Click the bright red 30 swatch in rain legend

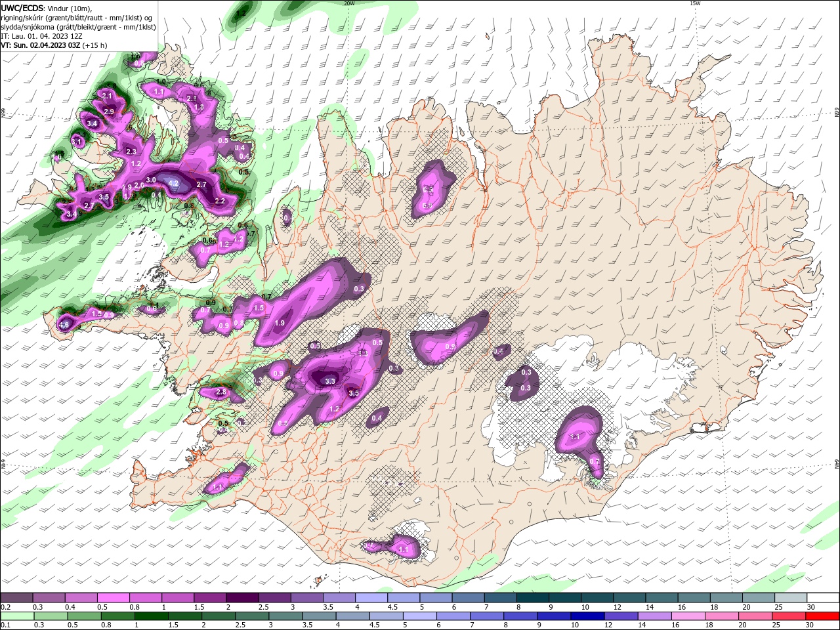pos(823,616)
